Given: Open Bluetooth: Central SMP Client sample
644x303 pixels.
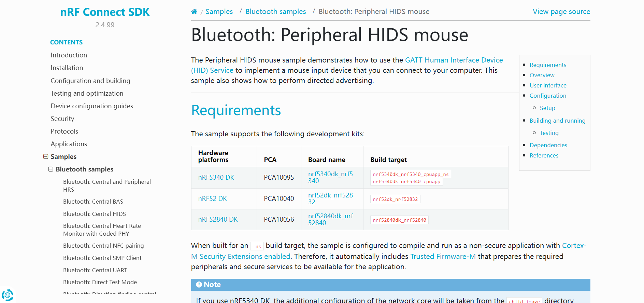Looking at the screenshot, I should (102, 258).
